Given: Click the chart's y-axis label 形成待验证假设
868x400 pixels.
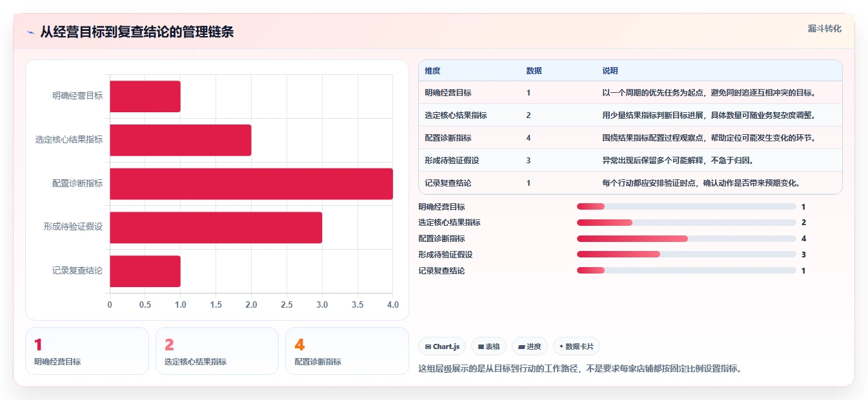Looking at the screenshot, I should click(74, 228).
